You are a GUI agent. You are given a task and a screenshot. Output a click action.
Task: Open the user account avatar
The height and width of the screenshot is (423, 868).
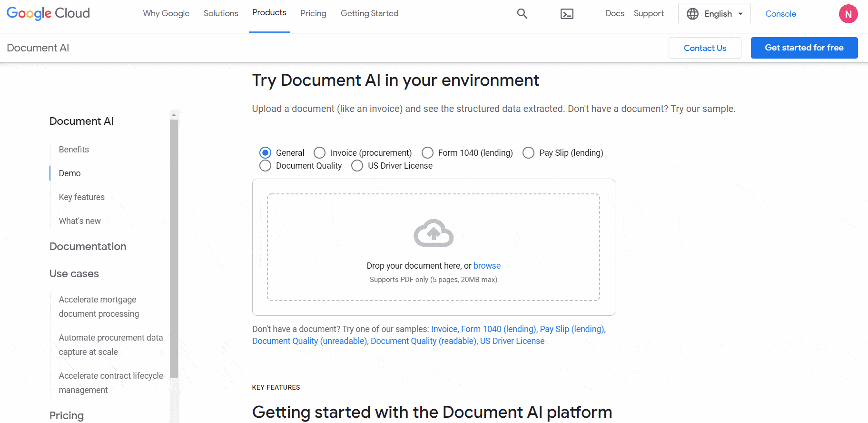coord(848,14)
